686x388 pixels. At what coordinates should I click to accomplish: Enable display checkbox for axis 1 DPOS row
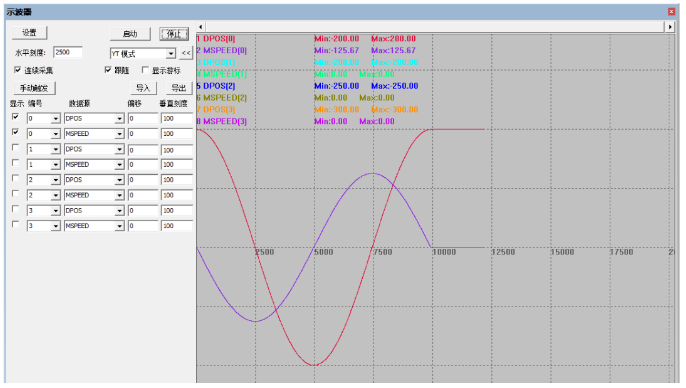15,147
